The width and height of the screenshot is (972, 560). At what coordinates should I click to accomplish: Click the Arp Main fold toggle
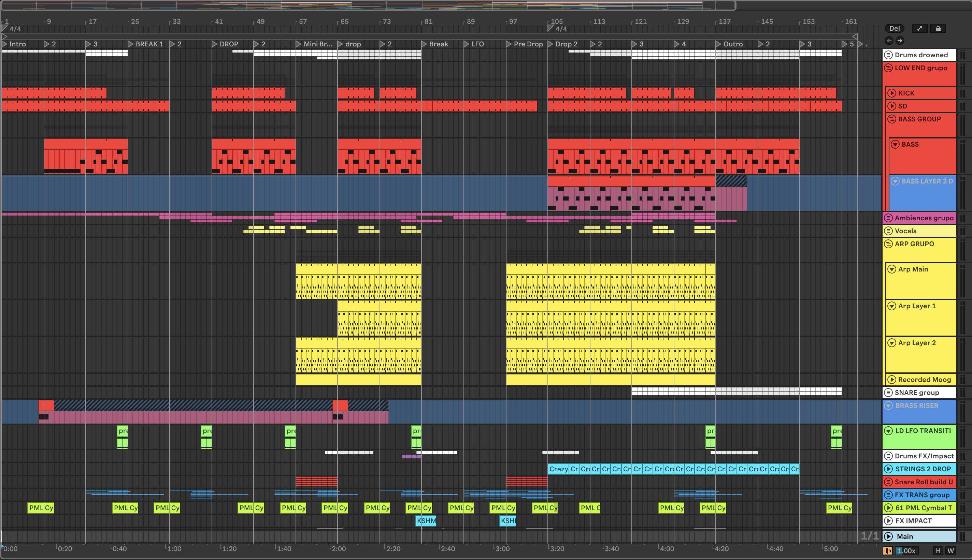(891, 269)
